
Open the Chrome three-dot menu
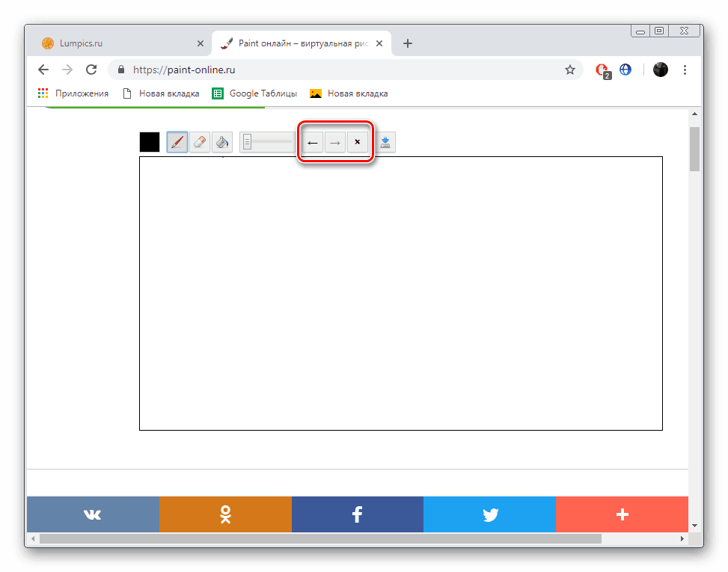[x=685, y=70]
